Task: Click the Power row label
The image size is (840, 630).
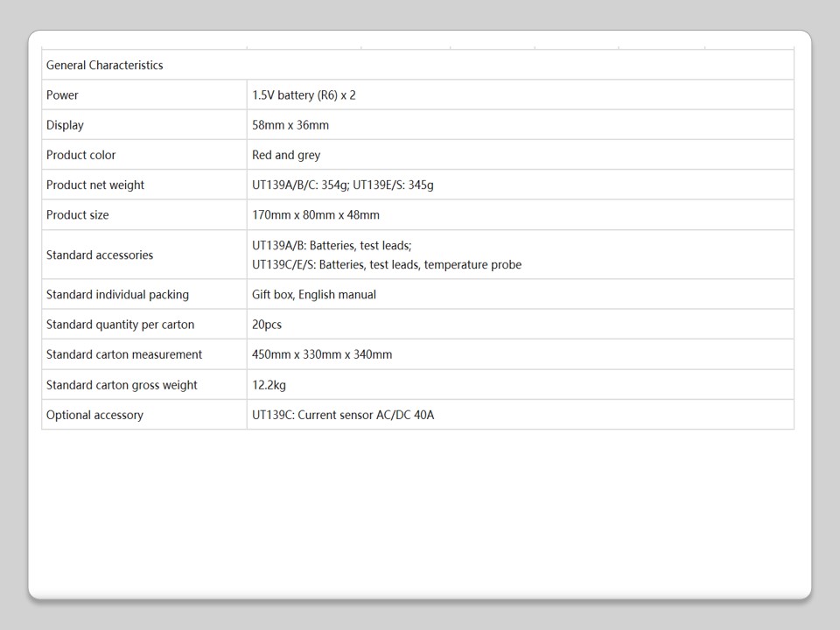Action: click(62, 94)
